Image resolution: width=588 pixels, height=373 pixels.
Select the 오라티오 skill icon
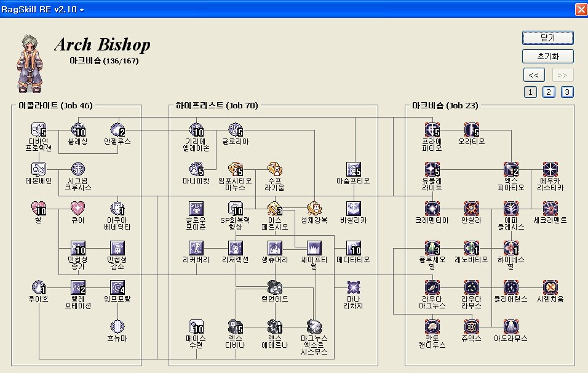coord(472,130)
